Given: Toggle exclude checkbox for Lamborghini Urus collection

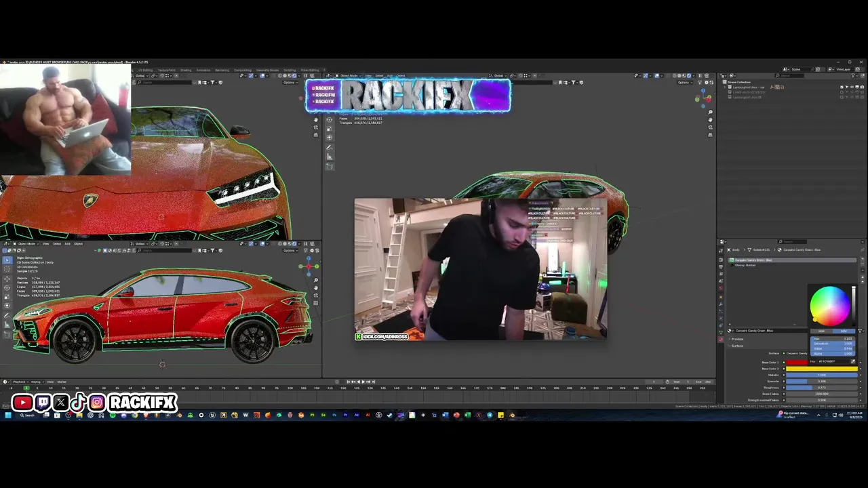Looking at the screenshot, I should 842,87.
